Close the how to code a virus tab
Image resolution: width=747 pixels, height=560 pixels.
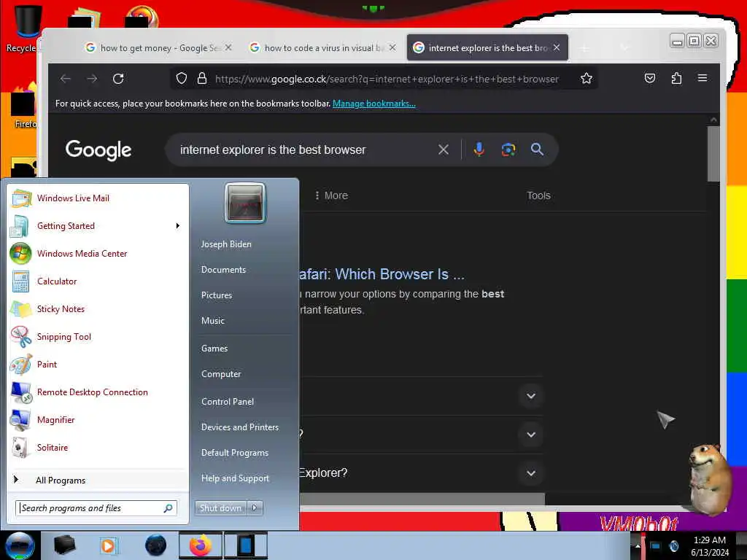tap(392, 47)
